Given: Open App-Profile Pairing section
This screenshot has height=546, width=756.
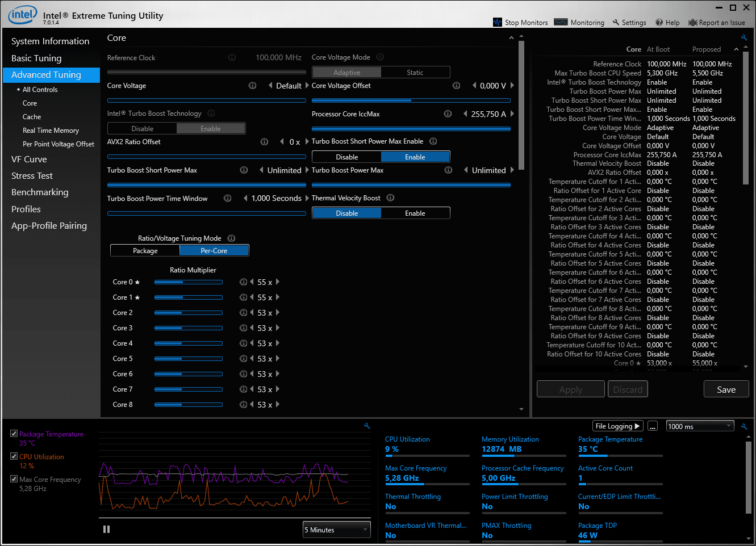Looking at the screenshot, I should pos(49,225).
